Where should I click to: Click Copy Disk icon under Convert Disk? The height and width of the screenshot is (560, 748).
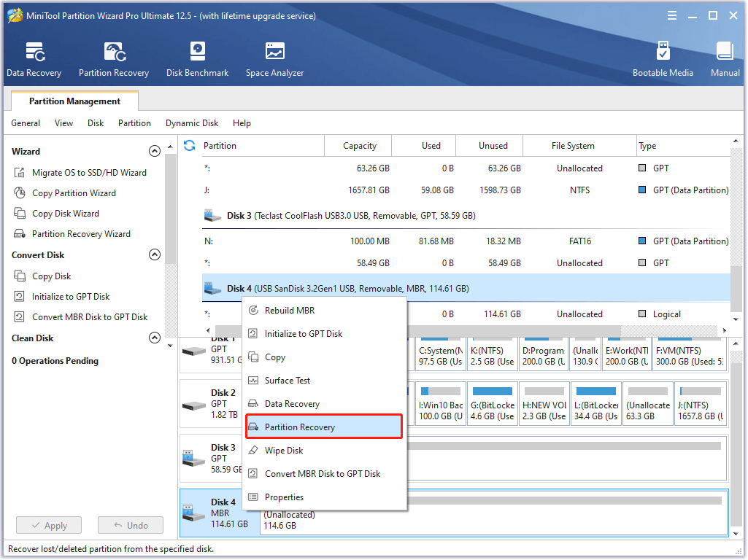20,276
